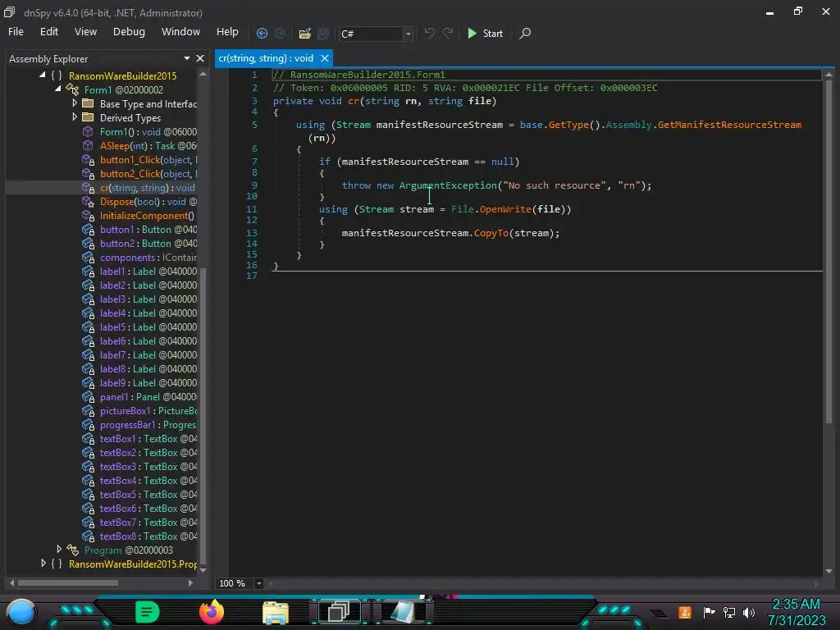Select button2_Click method in tree
The width and height of the screenshot is (840, 630).
coord(148,174)
